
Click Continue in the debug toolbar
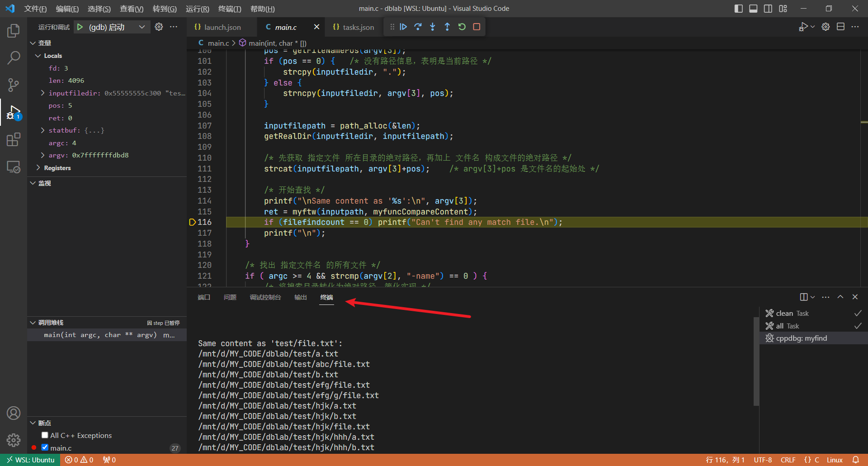pyautogui.click(x=403, y=27)
